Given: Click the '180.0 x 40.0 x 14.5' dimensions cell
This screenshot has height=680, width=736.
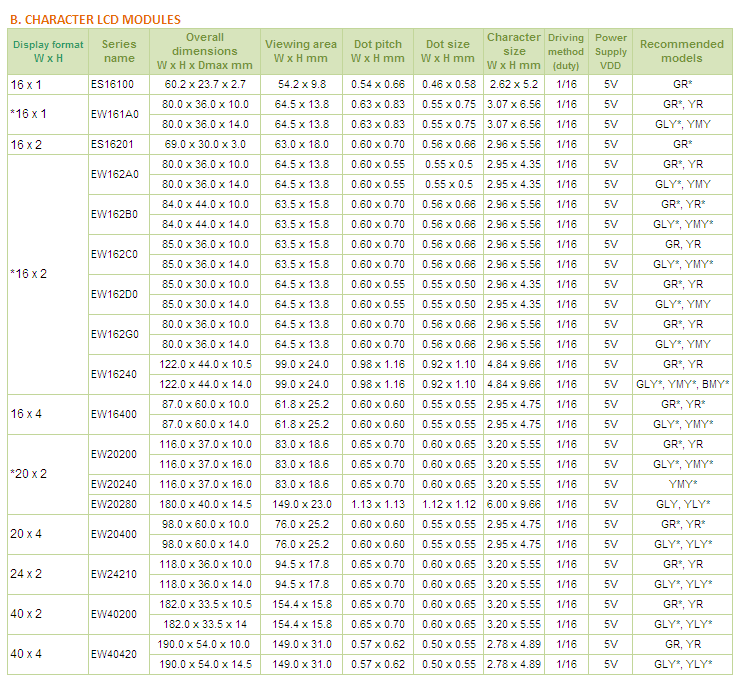Looking at the screenshot, I should click(205, 504).
